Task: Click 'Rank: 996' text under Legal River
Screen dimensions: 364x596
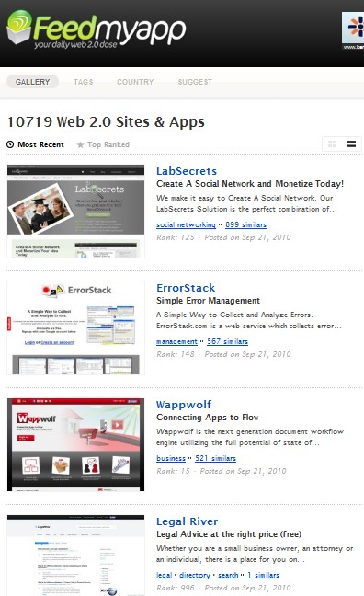Action: point(176,588)
